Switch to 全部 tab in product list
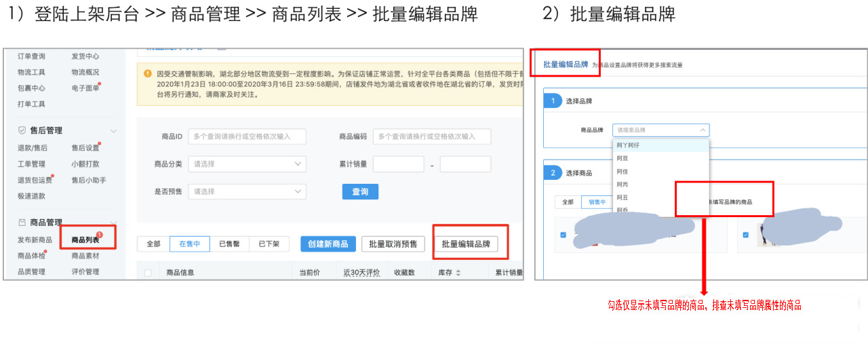The height and width of the screenshot is (348, 868). pos(153,244)
